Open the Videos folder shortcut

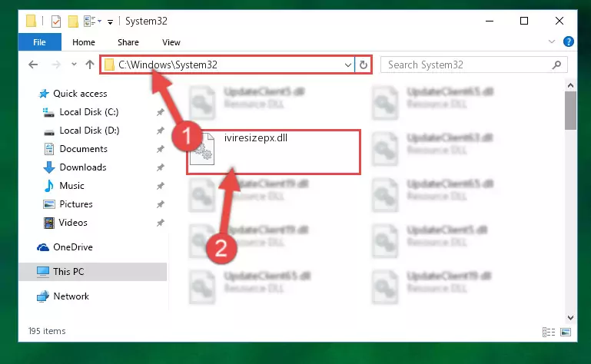73,223
